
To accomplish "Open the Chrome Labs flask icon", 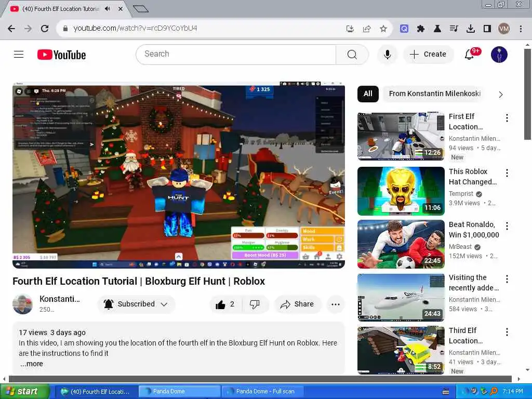I will point(437,29).
